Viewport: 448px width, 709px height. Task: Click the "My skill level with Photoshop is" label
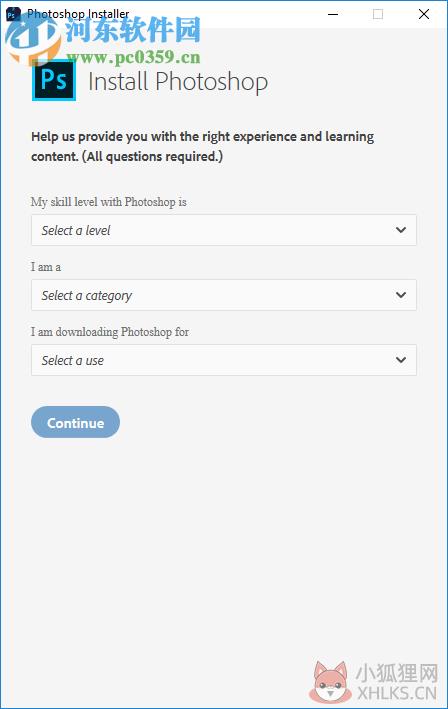click(x=108, y=202)
